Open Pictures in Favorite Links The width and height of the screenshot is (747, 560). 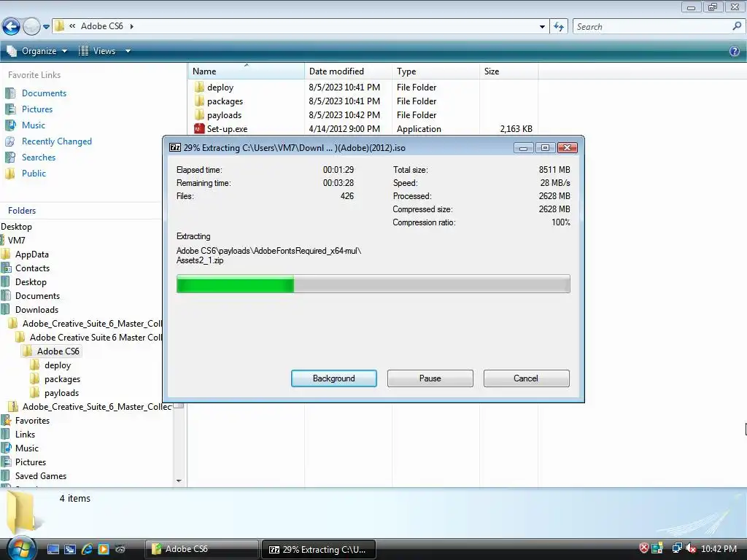pyautogui.click(x=37, y=109)
